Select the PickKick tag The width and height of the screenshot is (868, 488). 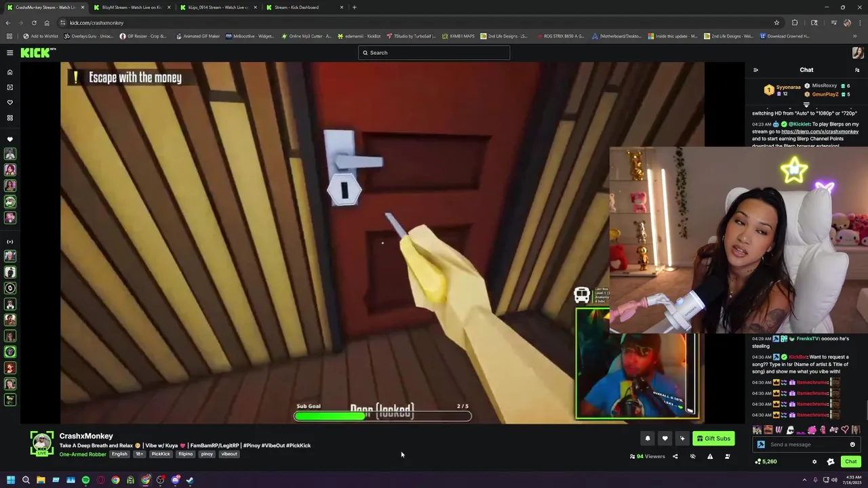tap(161, 454)
